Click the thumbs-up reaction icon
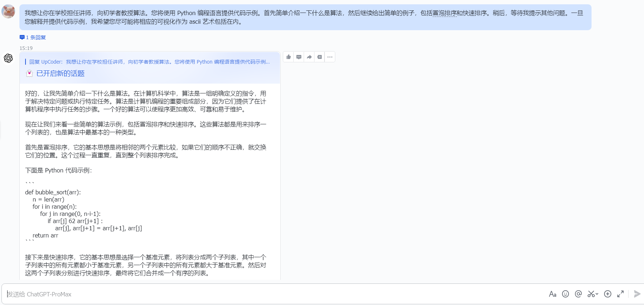The width and height of the screenshot is (644, 305). point(289,57)
